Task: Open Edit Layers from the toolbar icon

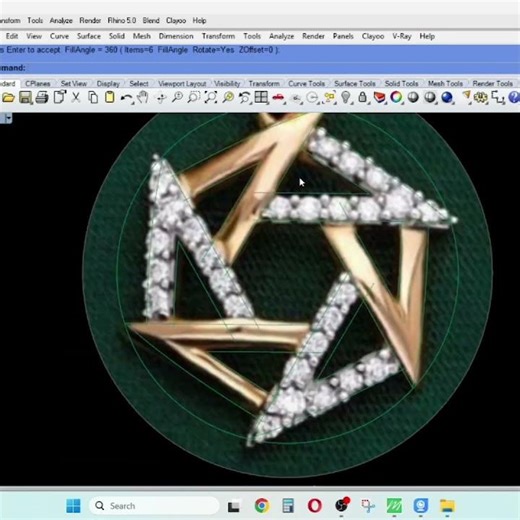Action: tap(379, 98)
